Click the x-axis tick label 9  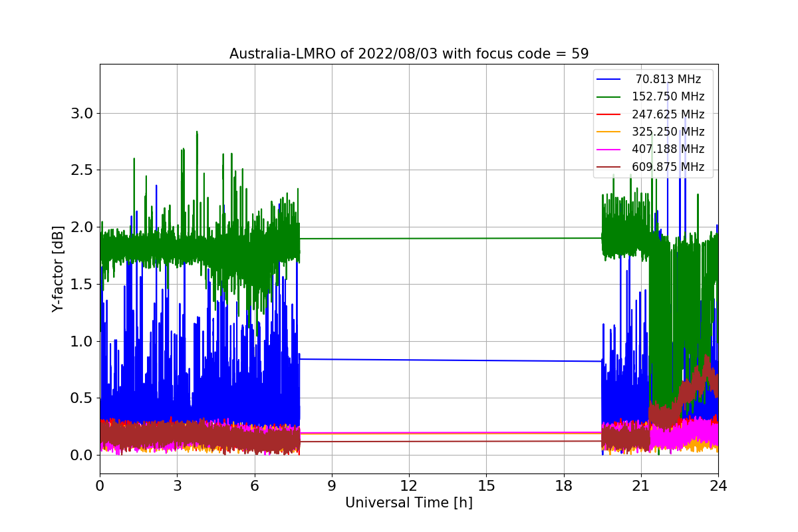coord(332,485)
